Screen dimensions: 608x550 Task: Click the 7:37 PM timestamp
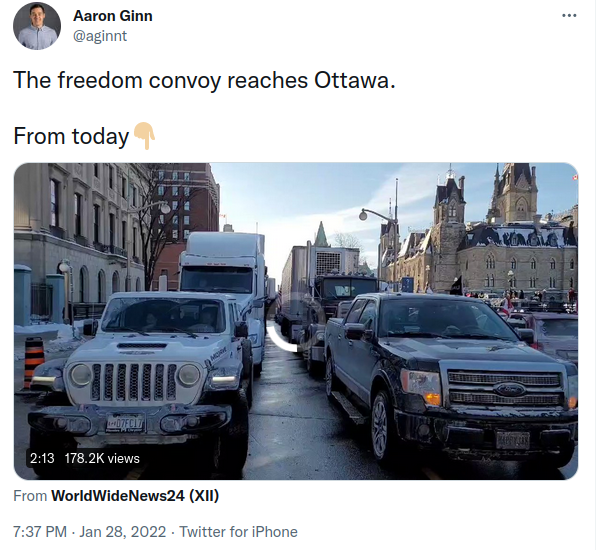(40, 531)
